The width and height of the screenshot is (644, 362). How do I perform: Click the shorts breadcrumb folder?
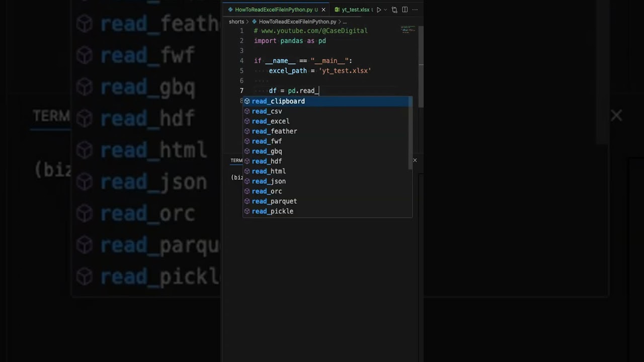tap(236, 22)
